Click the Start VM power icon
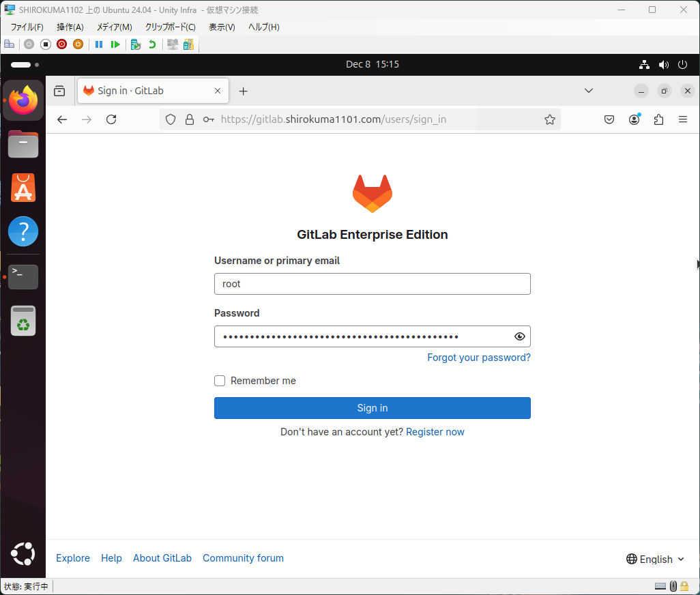Viewport: 700px width, 595px height. [x=29, y=44]
